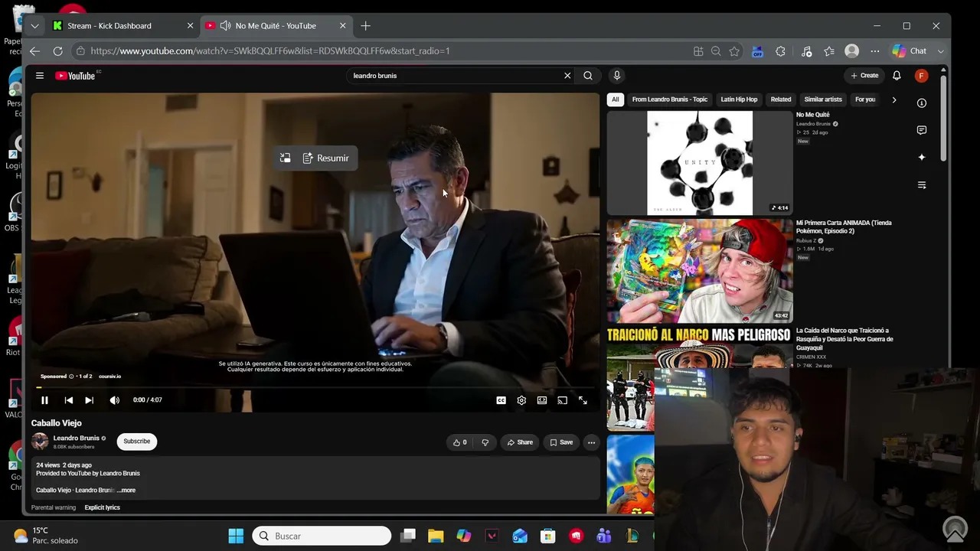
Task: Skip to the previous video
Action: click(x=69, y=400)
